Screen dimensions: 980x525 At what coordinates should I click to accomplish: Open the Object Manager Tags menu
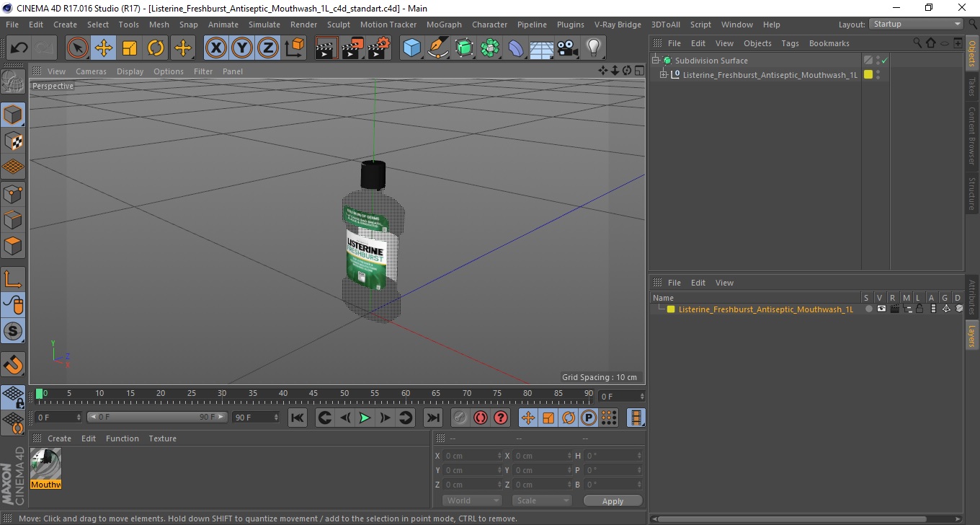click(x=790, y=43)
